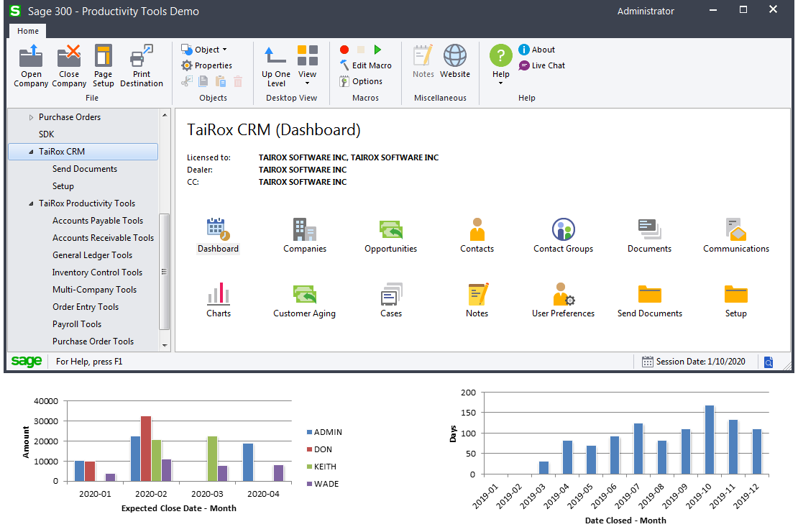This screenshot has height=532, width=798.
Task: Select Setup under TaiRox CRM tree
Action: (63, 186)
